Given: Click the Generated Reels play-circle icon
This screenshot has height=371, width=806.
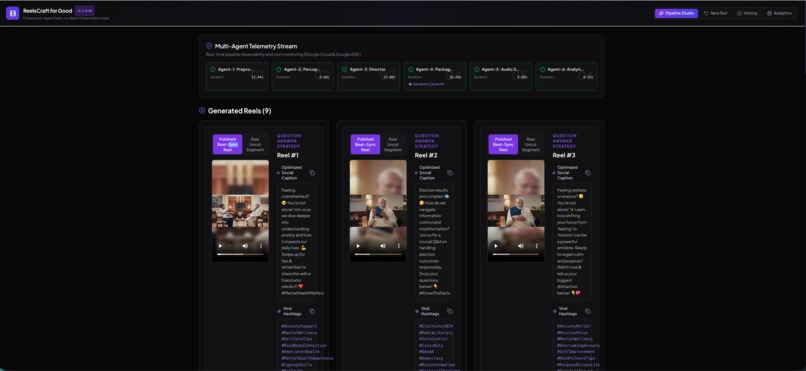Looking at the screenshot, I should [x=202, y=110].
